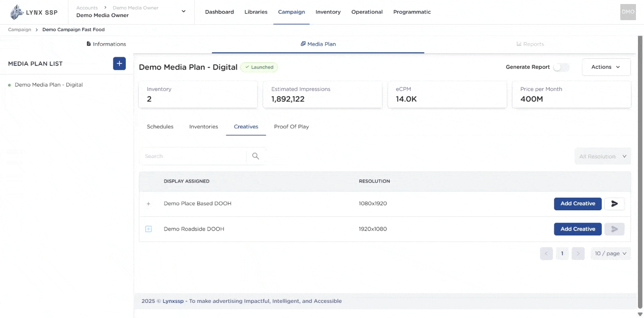The width and height of the screenshot is (644, 318).
Task: Switch to the Informations tab
Action: (x=106, y=44)
